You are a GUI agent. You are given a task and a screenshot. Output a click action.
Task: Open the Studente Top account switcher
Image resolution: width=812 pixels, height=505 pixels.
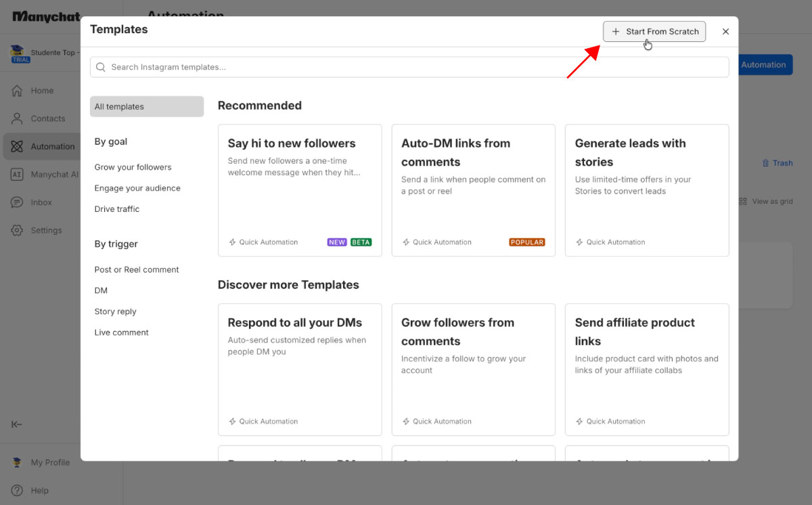pyautogui.click(x=45, y=53)
